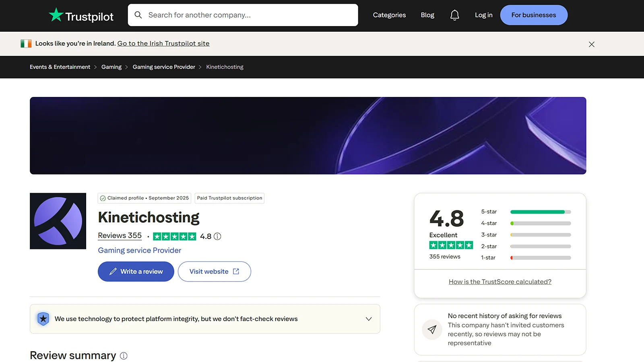Open Gaming service Provider category link
644x362 pixels.
(140, 250)
